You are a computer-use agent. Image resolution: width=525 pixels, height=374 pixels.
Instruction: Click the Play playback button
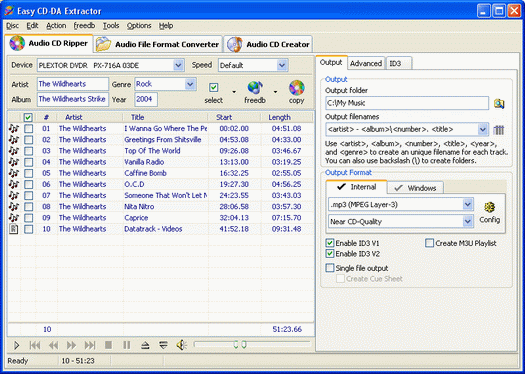coord(16,345)
